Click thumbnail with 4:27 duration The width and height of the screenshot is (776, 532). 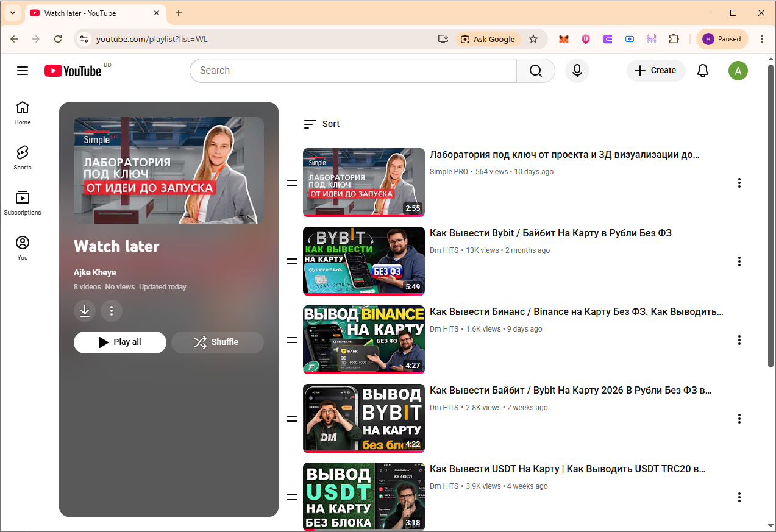(364, 339)
